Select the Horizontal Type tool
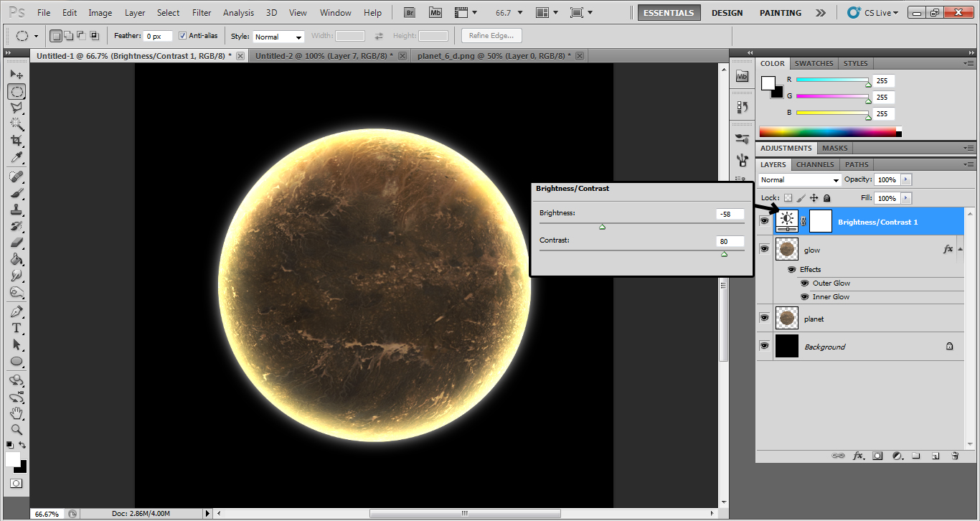980x521 pixels. pos(17,327)
